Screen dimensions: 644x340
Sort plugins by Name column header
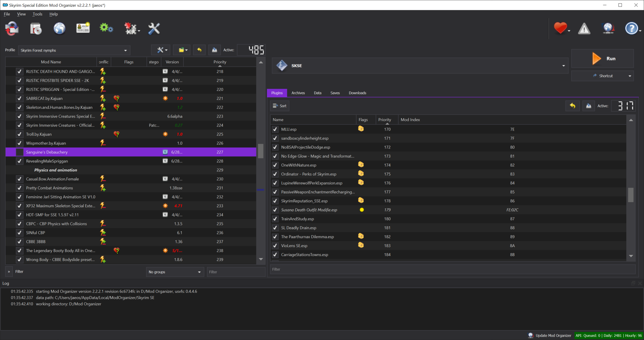tap(313, 120)
